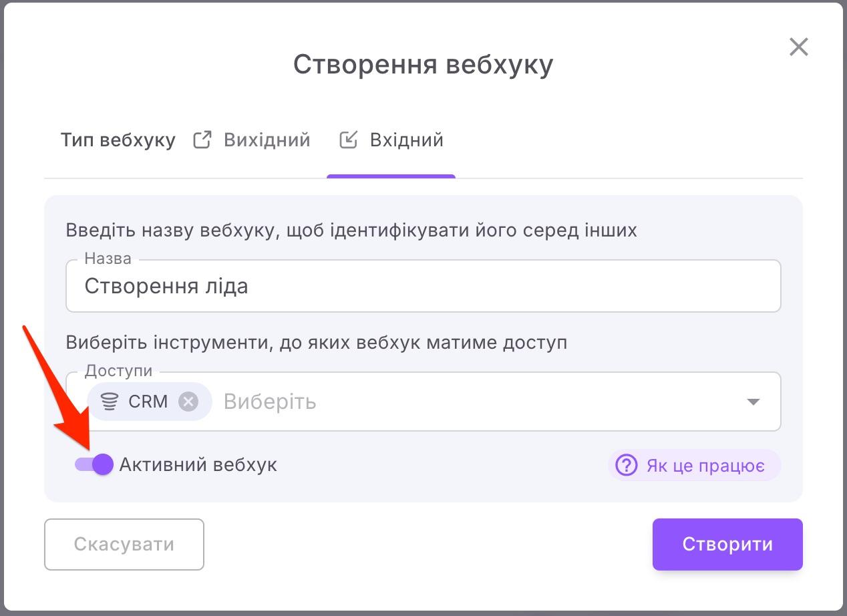Viewport: 847px width, 616px height.
Task: Click the Створення вебхуку dialog title
Action: pyautogui.click(x=423, y=65)
